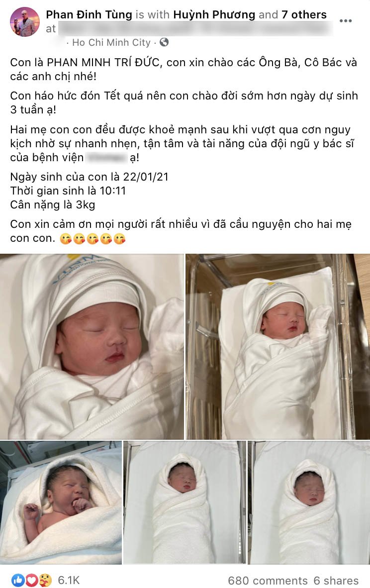The image size is (370, 588).
Task: Open the photo of the baby with raised fists
Action: tap(61, 502)
